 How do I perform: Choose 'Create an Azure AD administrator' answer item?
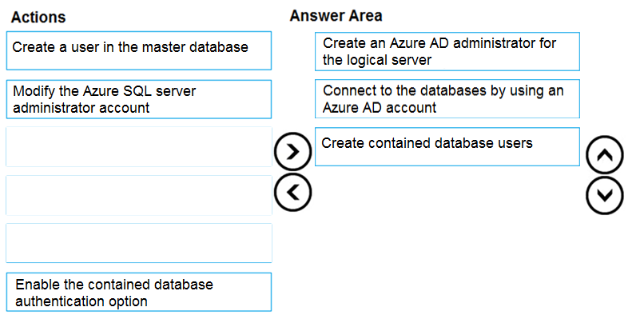[x=447, y=51]
